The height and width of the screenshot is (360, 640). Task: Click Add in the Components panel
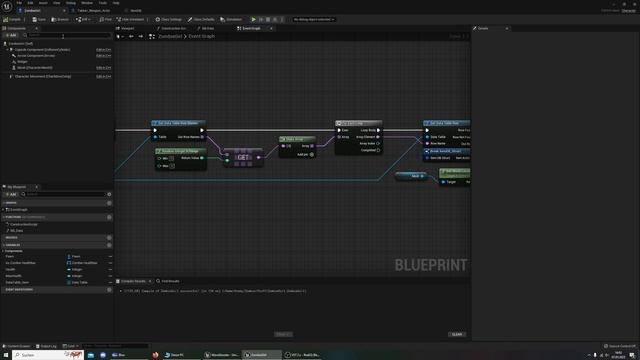(11, 35)
